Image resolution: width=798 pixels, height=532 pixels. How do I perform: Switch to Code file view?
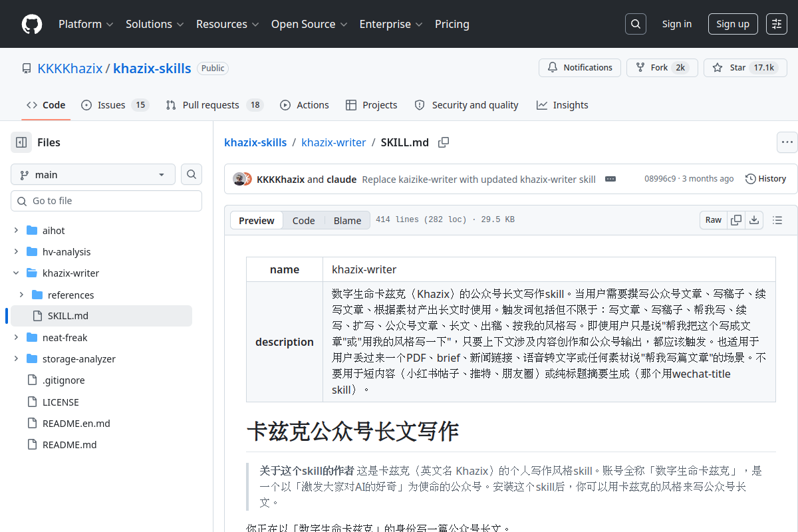[x=303, y=221]
